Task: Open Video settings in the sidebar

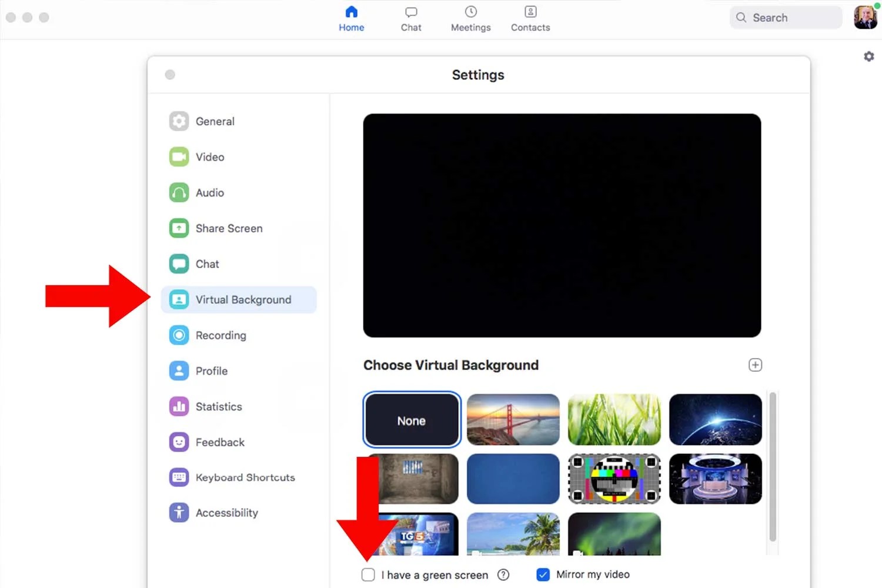Action: tap(209, 156)
